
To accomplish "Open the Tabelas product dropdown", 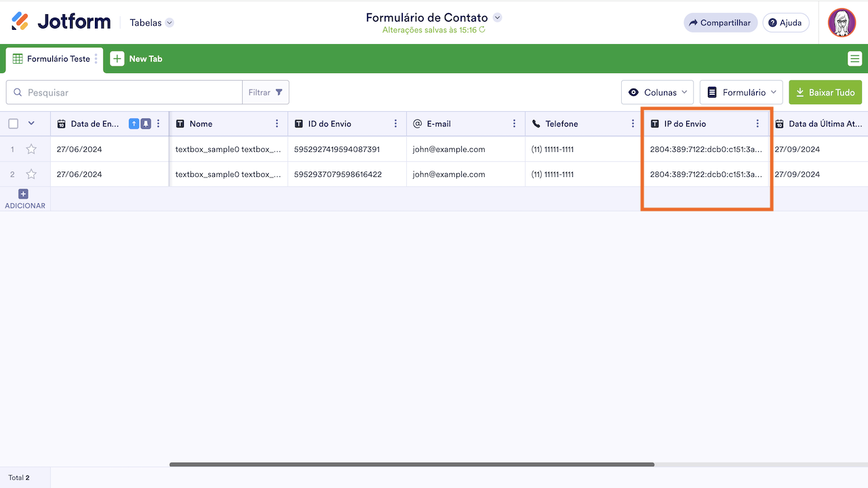I will click(152, 22).
